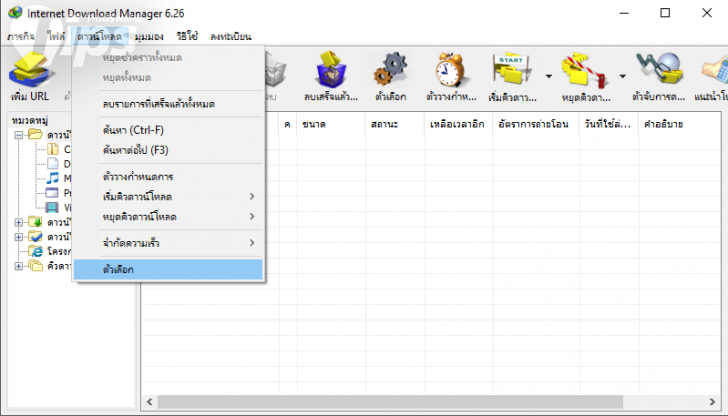Open the วิธีใช้ (Help) menu
The height and width of the screenshot is (416, 728).
[x=187, y=36]
